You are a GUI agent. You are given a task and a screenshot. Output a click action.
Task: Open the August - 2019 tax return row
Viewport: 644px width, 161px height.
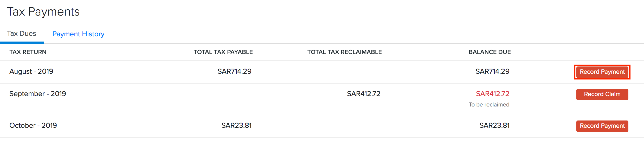point(31,72)
